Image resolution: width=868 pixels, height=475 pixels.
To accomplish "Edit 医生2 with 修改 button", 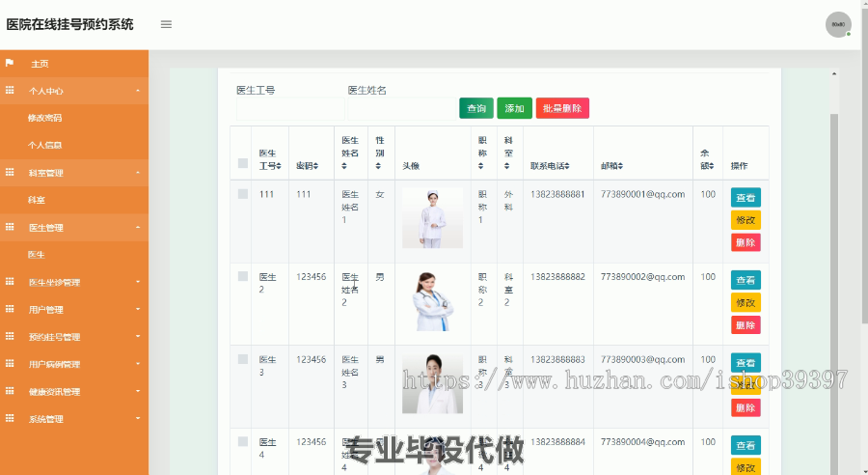I will (746, 302).
